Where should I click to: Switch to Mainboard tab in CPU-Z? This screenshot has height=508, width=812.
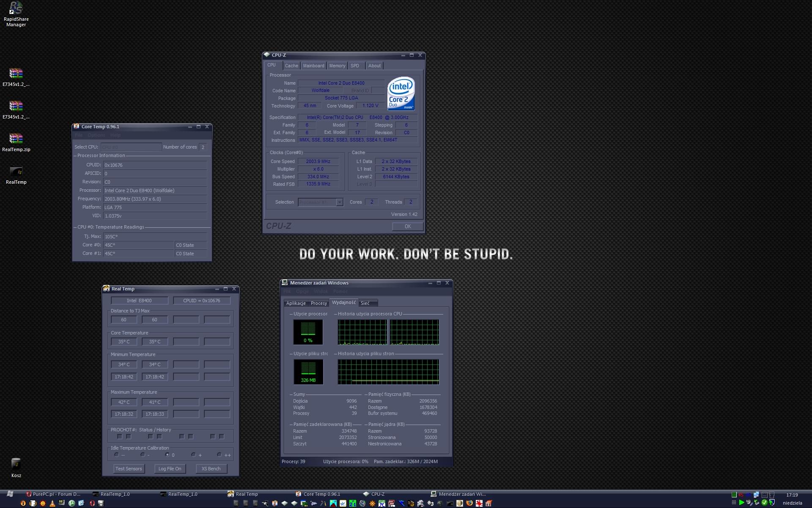pos(313,66)
